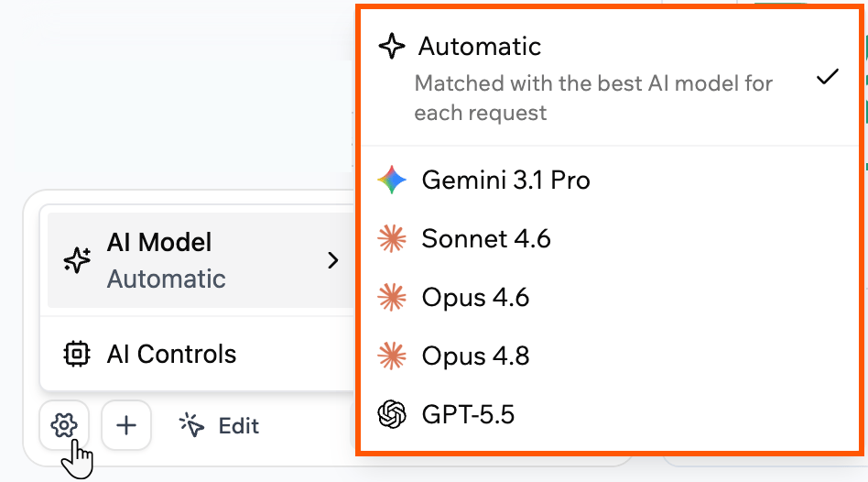The image size is (868, 482).
Task: Click the sparkle icon beside AI Model
Action: [x=77, y=260]
